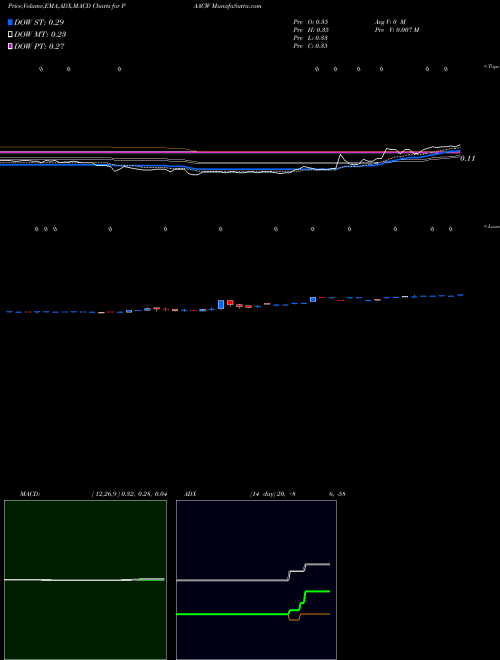500x660 pixels.
Task: Click the large red candlestick beside the tall blue candle
Action: coord(230,303)
